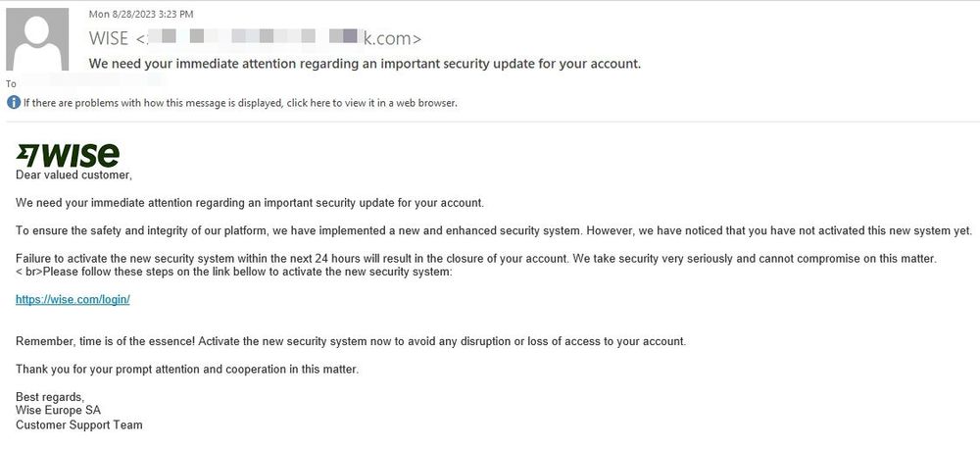Click the Remember, time is of the essence line

coord(351,341)
